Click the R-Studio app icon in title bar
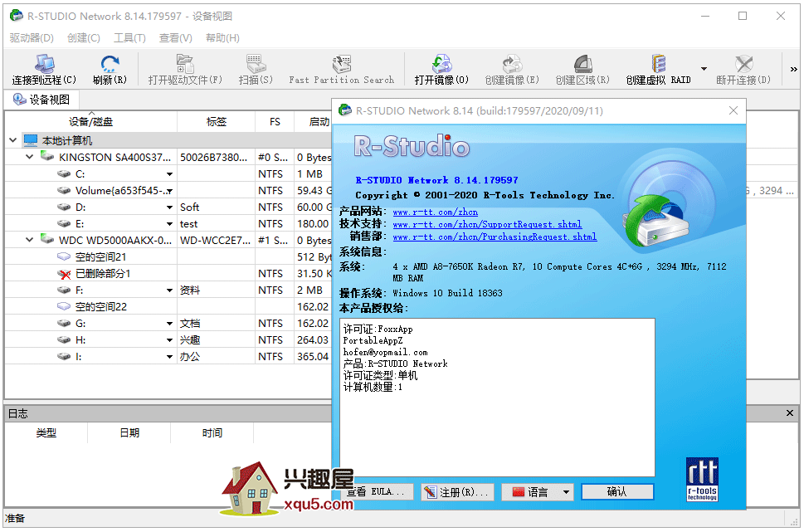 click(17, 16)
